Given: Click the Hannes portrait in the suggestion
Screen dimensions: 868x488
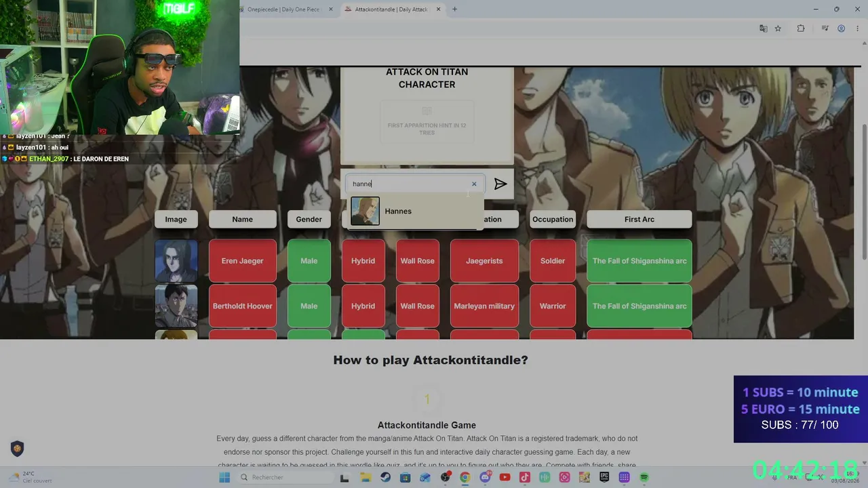Looking at the screenshot, I should tap(365, 211).
